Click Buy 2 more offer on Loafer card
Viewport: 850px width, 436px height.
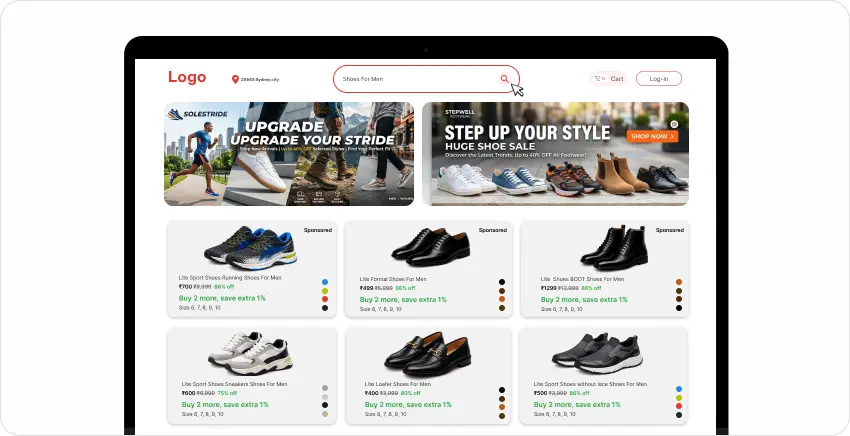click(408, 405)
